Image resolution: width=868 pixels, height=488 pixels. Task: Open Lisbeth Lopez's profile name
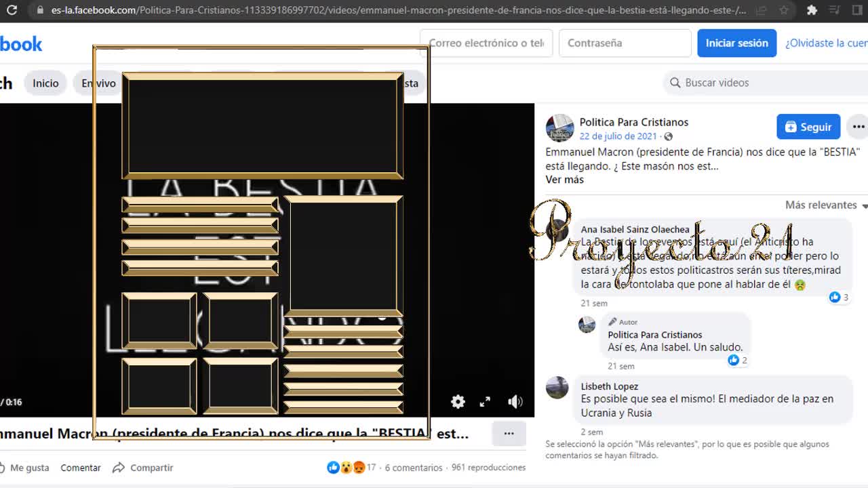point(610,386)
